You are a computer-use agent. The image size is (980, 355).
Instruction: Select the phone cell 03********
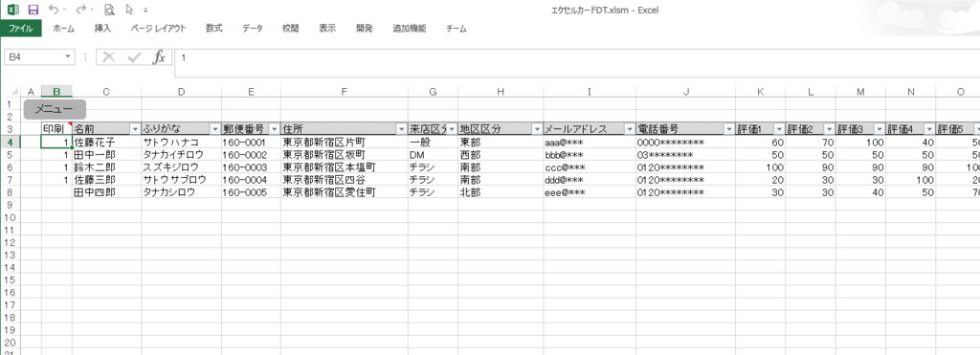point(685,154)
